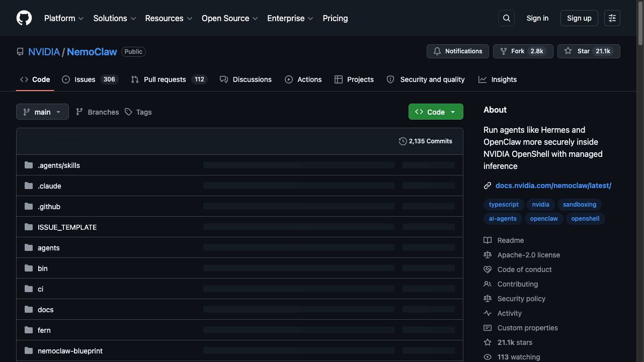Image resolution: width=644 pixels, height=362 pixels.
Task: Click the book icon beside Readme
Action: 488,240
